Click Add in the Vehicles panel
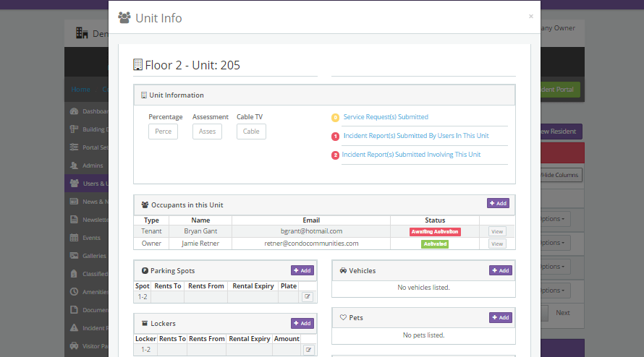Screen dimensions: 644x357 point(500,270)
